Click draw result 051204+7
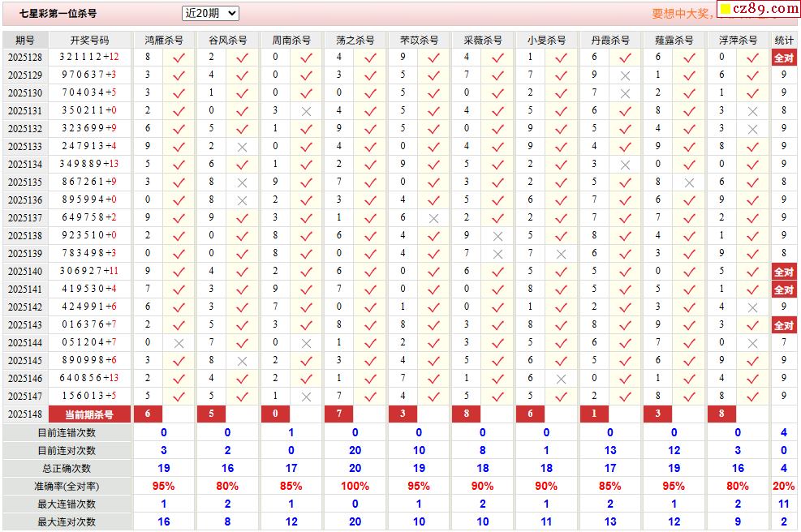Image resolution: width=801 pixels, height=532 pixels. 89,343
